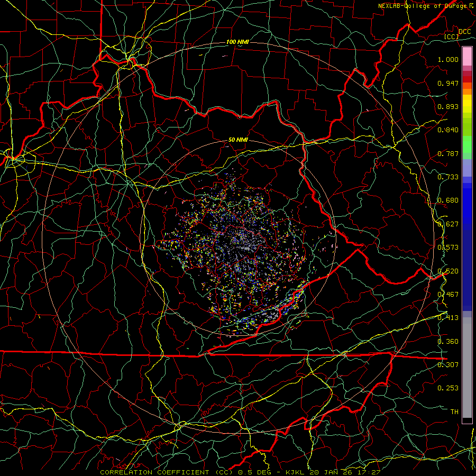Image resolution: width=476 pixels, height=476 pixels.
Task: Click the 0.787 scale value
Action: click(x=448, y=153)
